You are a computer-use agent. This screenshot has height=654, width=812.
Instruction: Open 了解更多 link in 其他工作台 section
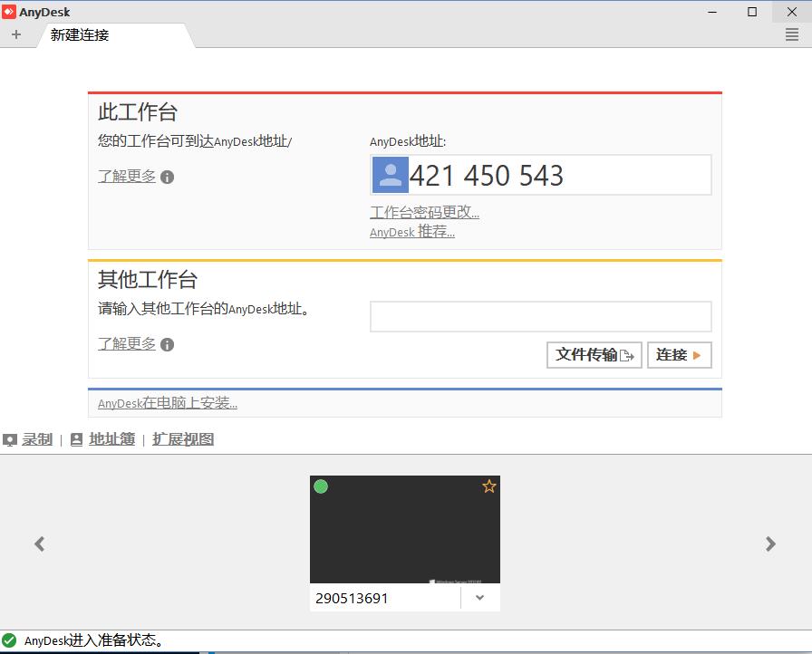click(127, 344)
